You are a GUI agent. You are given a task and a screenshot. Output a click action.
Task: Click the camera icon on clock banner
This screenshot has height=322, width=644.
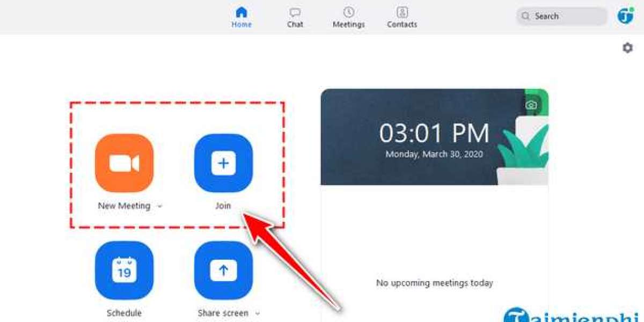coord(531,105)
